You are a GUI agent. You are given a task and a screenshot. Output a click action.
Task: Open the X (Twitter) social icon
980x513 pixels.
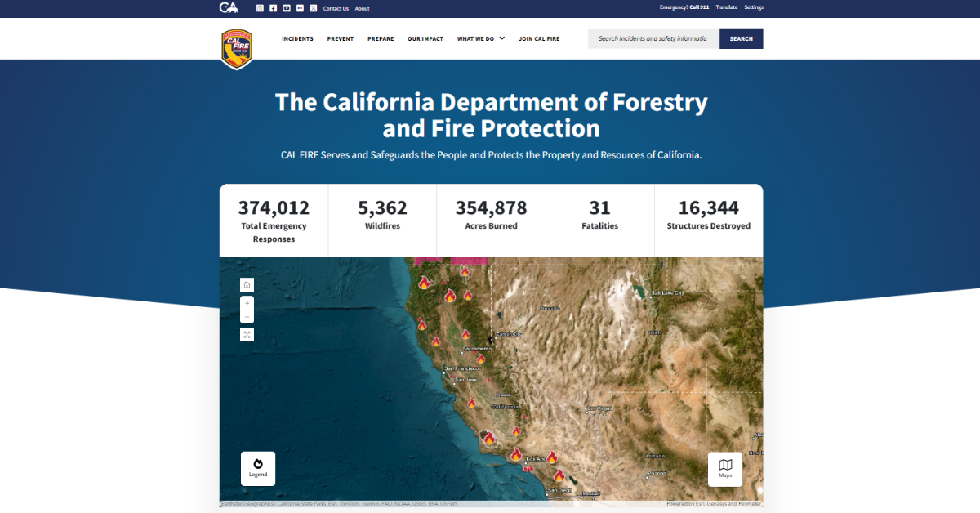(313, 8)
